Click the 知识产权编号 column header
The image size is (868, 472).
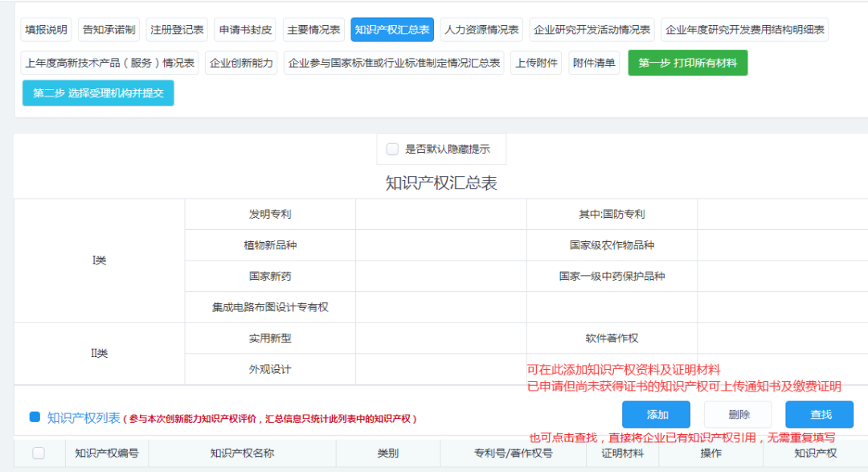pos(107,454)
